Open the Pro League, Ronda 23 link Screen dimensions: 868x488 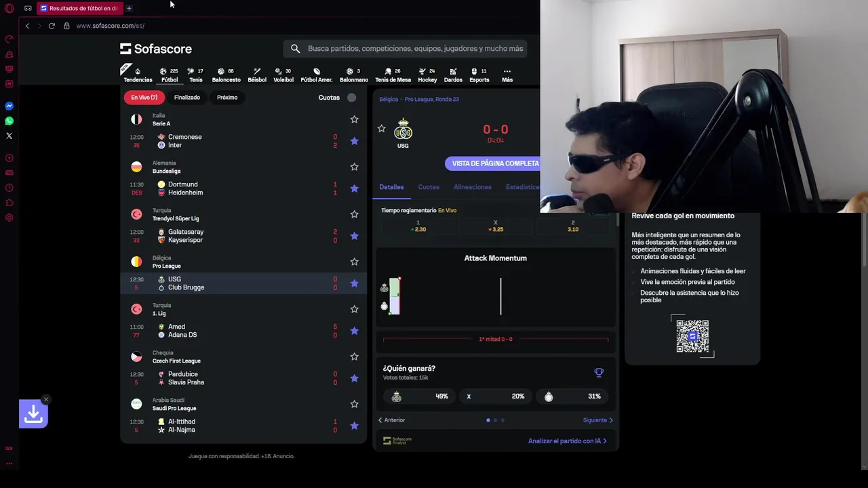[432, 99]
